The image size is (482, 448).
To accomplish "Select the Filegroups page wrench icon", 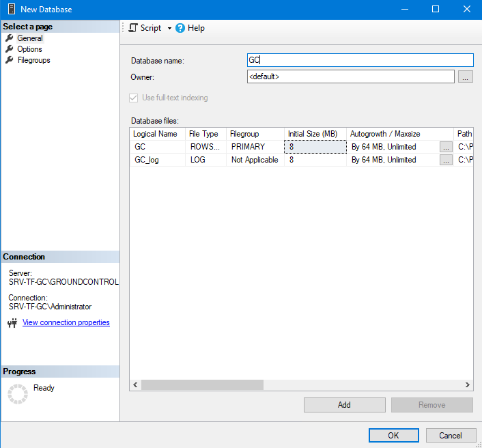I will click(x=10, y=60).
